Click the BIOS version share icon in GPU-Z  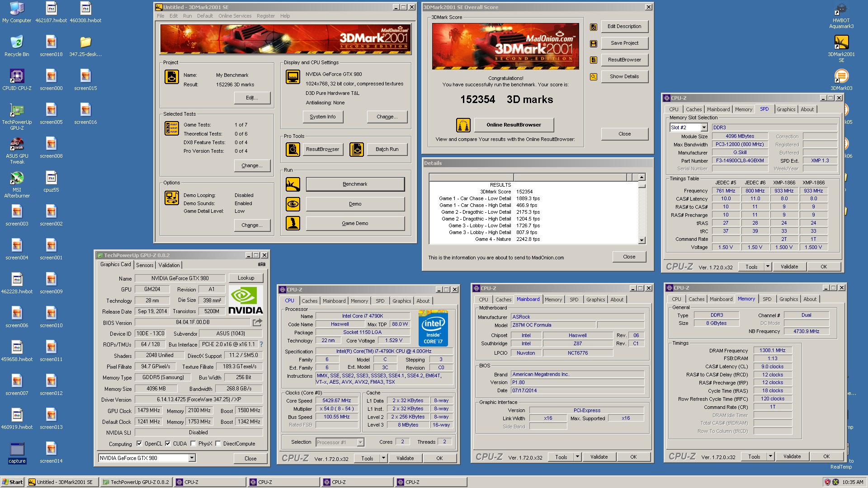pyautogui.click(x=257, y=322)
